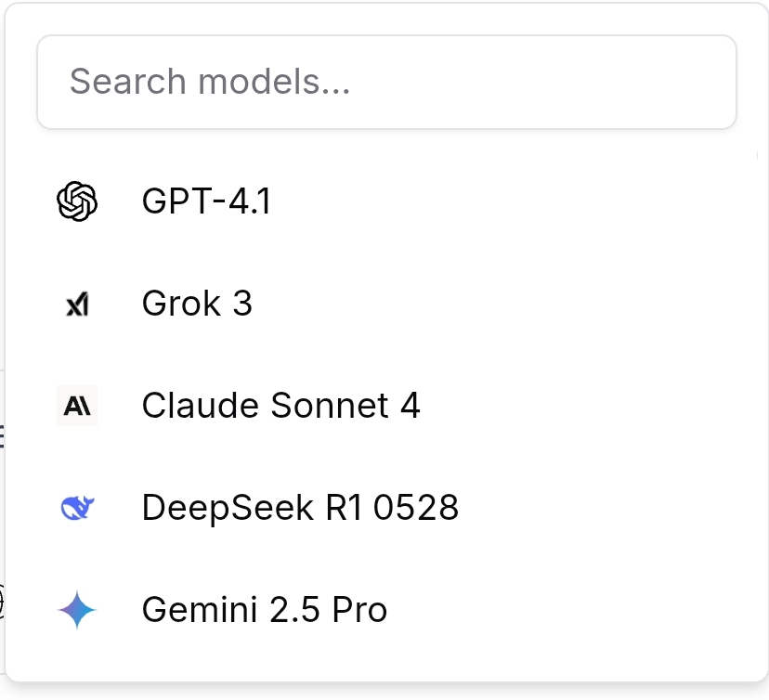Click the "Grok" text label
Image resolution: width=769 pixels, height=700 pixels.
181,304
